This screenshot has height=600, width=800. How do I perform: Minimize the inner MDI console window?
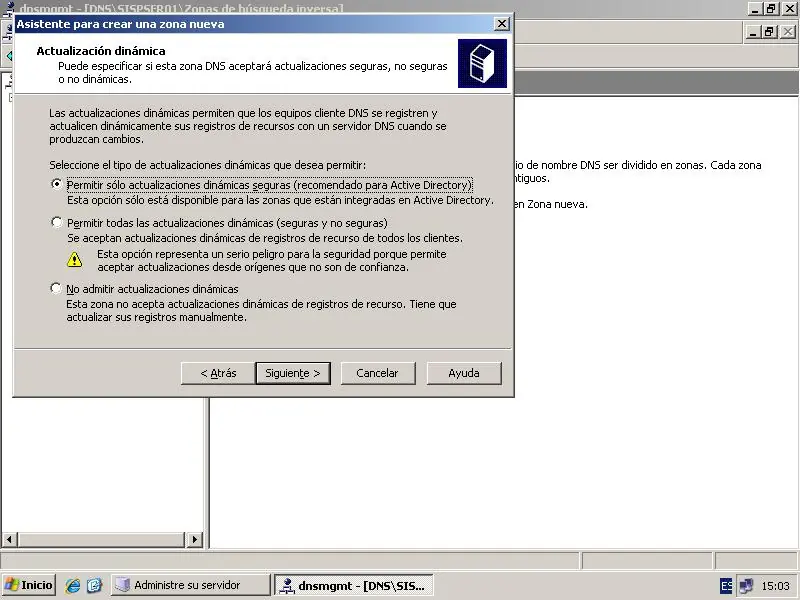753,32
